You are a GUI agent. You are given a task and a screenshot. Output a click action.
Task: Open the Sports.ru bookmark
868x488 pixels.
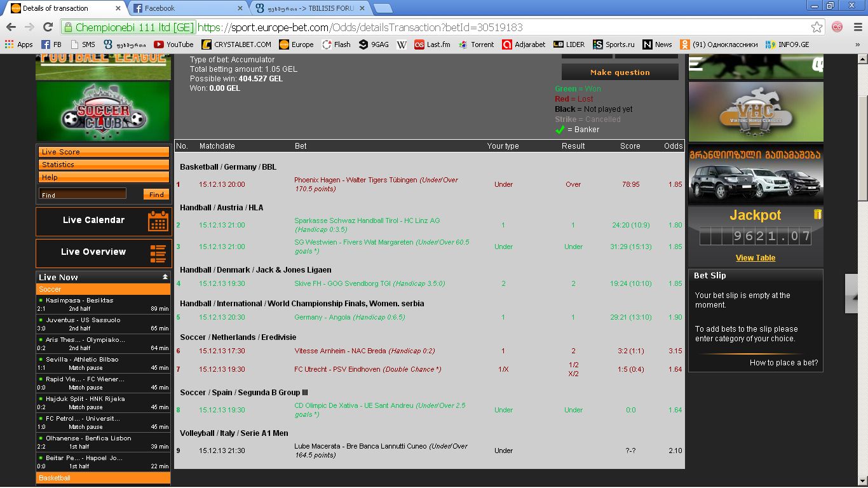(614, 44)
